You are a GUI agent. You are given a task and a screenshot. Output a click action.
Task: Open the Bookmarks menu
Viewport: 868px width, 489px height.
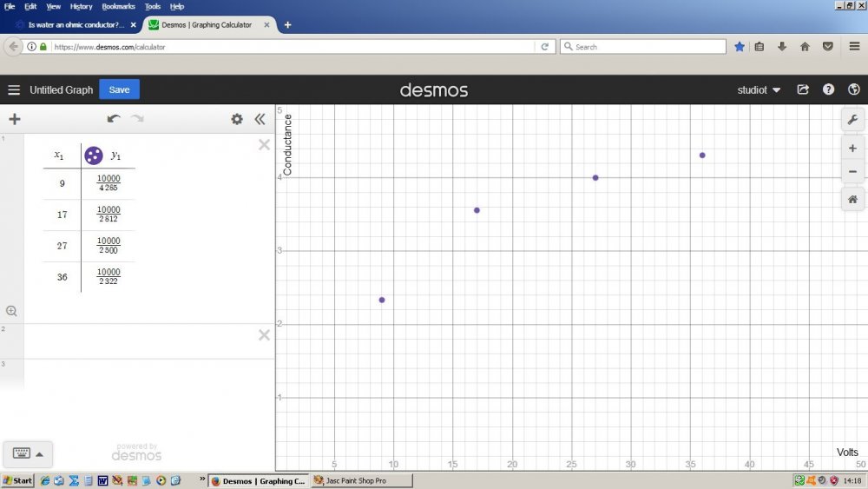118,6
